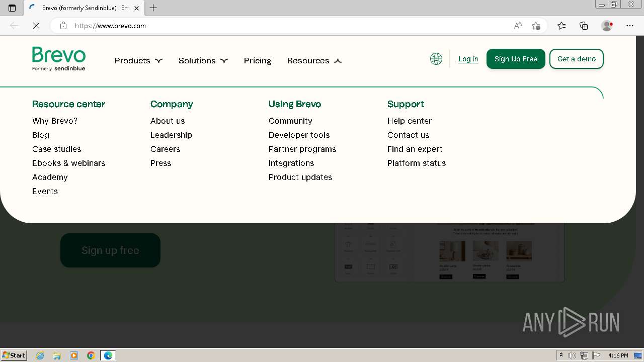Click Get a demo button
The width and height of the screenshot is (644, 362).
pyautogui.click(x=577, y=59)
